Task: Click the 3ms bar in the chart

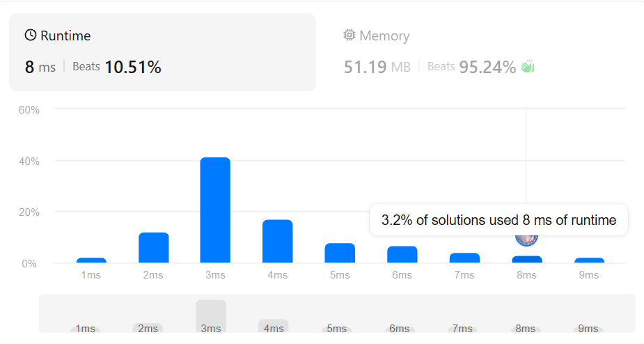Action: (215, 210)
